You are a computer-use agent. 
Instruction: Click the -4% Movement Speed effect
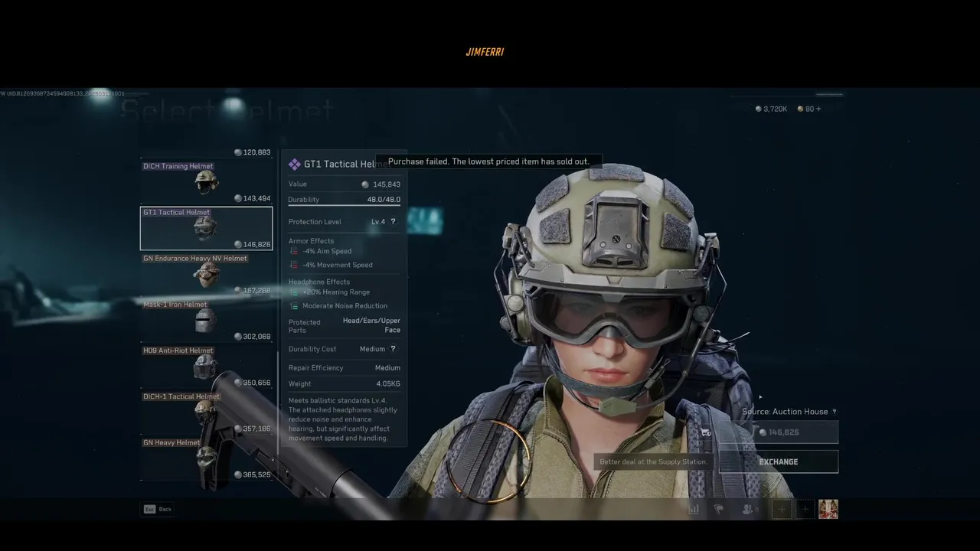(338, 265)
